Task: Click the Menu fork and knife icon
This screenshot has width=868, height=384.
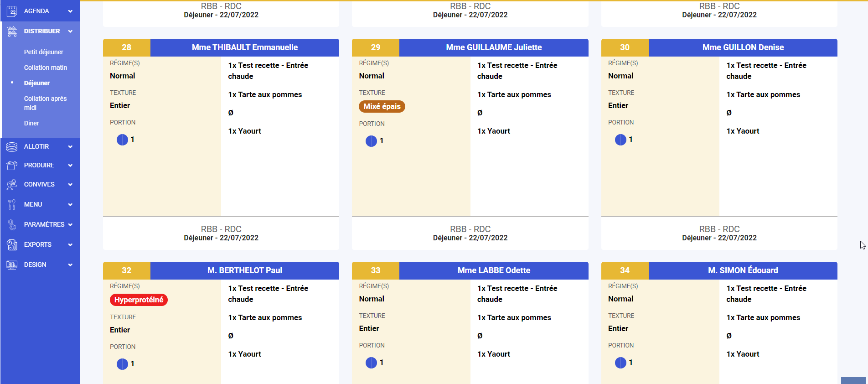Action: point(12,205)
